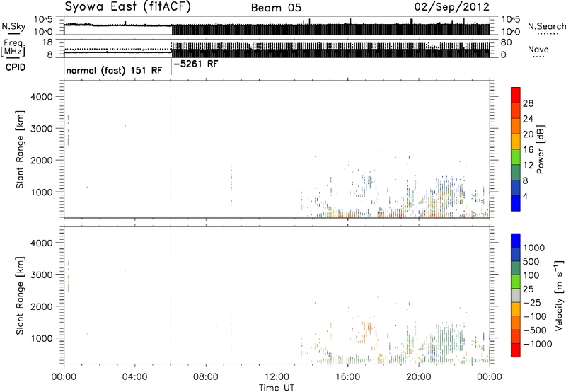Click "3000" on the velocity panel range axis
This screenshot has width=566, height=392.
pos(41,275)
